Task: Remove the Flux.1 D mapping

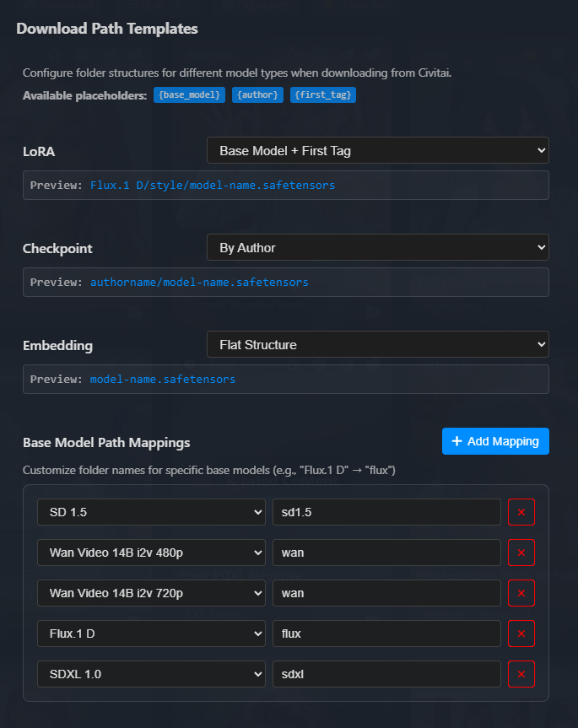Action: [x=521, y=634]
